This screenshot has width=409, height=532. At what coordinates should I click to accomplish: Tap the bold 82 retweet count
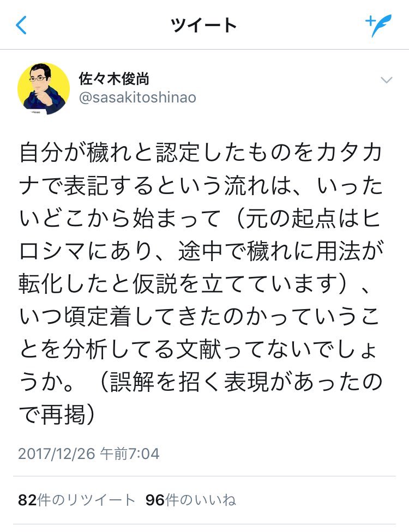click(x=27, y=500)
